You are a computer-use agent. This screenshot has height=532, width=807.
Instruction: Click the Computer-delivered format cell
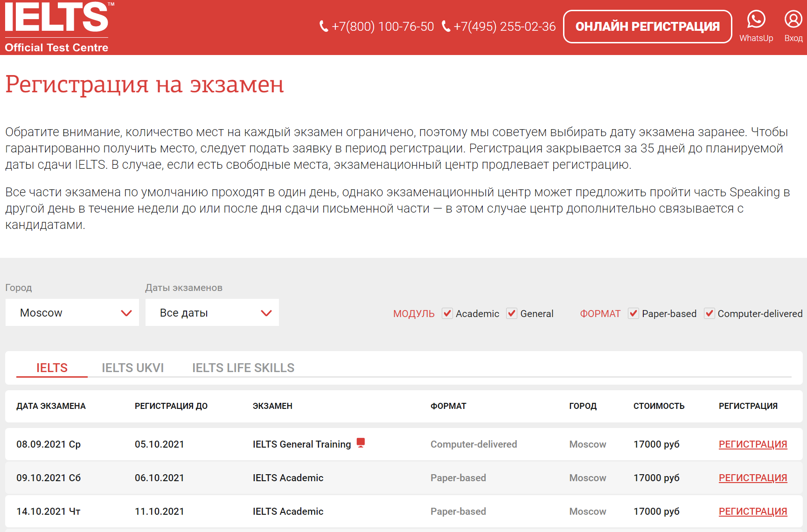coord(473,444)
